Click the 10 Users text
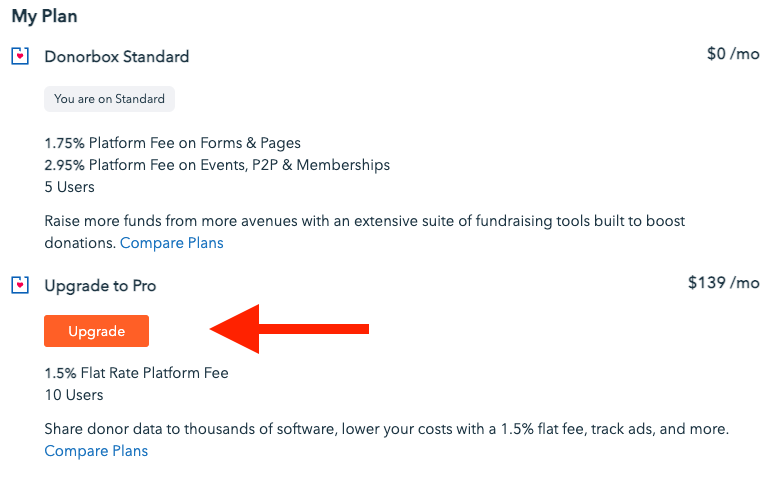769x487 pixels. pyautogui.click(x=73, y=395)
